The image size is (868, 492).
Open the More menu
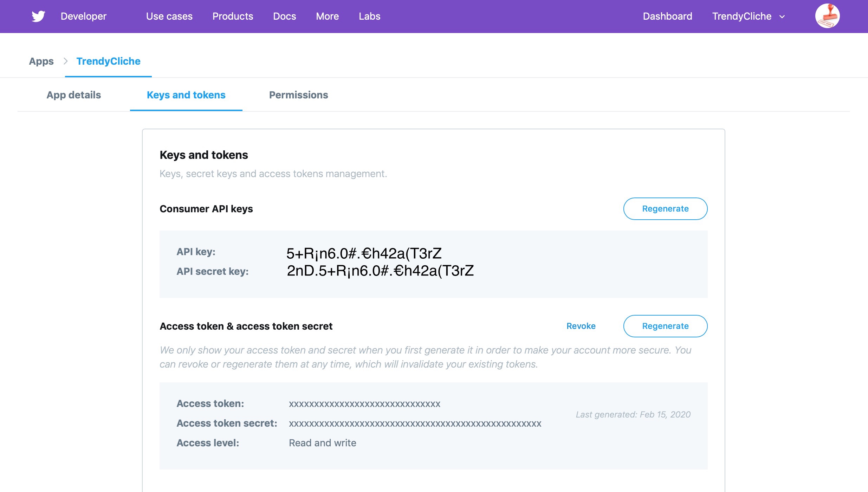click(327, 16)
